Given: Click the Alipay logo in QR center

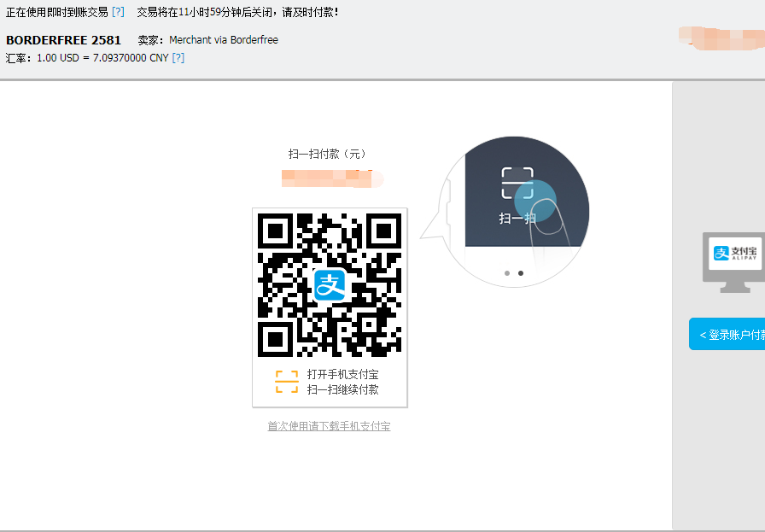Looking at the screenshot, I should pyautogui.click(x=330, y=285).
